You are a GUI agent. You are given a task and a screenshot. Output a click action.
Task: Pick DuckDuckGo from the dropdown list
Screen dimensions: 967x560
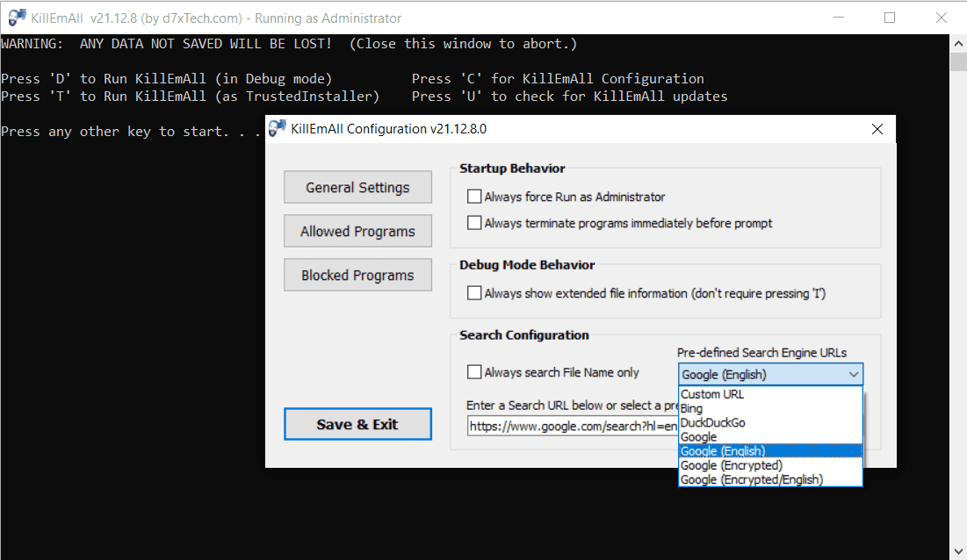(770, 422)
